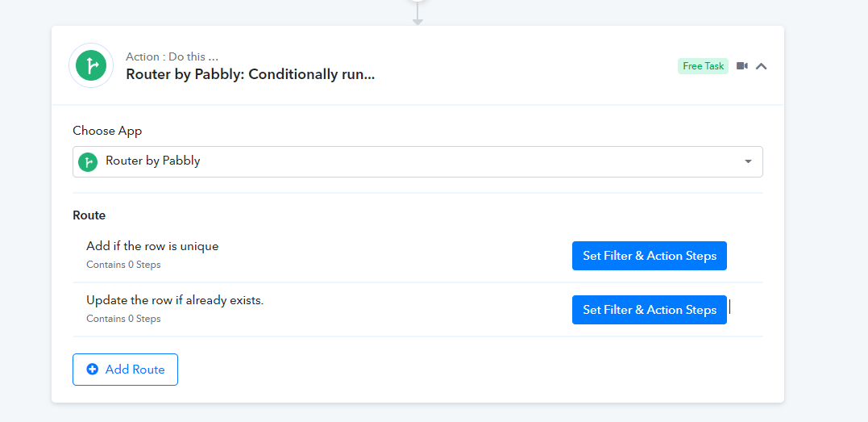Expand the Choose App dropdown arrow

click(x=748, y=162)
